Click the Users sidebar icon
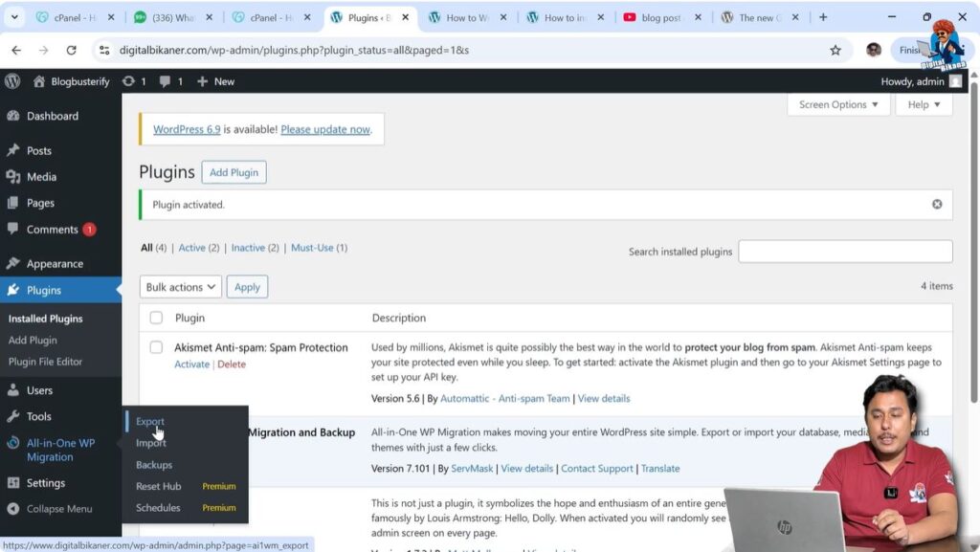This screenshot has width=980, height=552. coord(14,388)
